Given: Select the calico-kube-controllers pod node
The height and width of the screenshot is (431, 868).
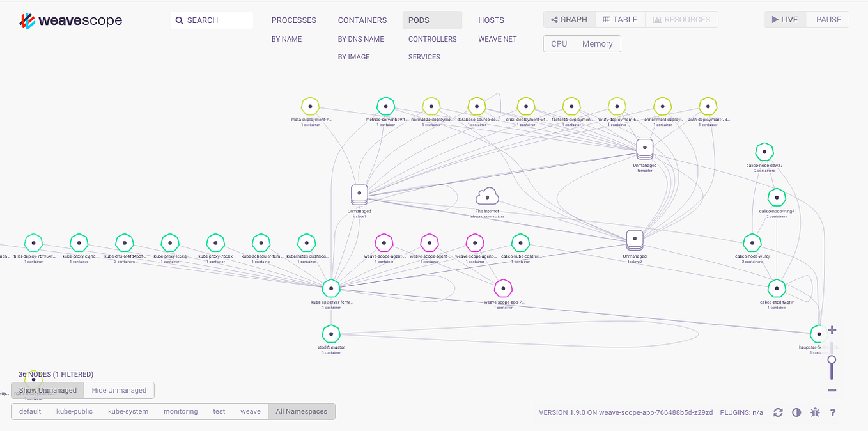Looking at the screenshot, I should pos(520,243).
